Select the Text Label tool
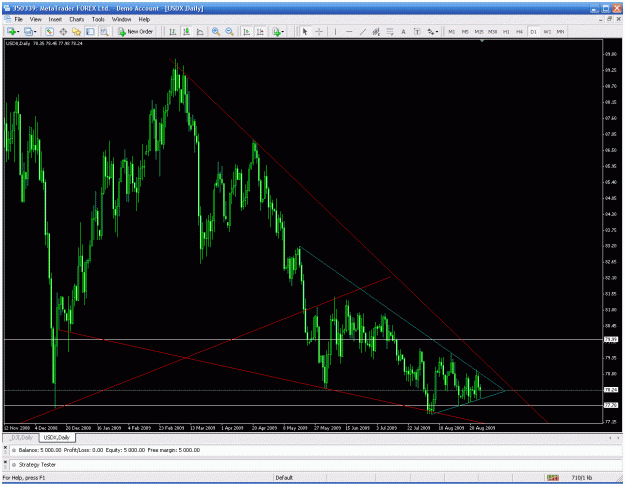This screenshot has width=625, height=484. tap(417, 31)
